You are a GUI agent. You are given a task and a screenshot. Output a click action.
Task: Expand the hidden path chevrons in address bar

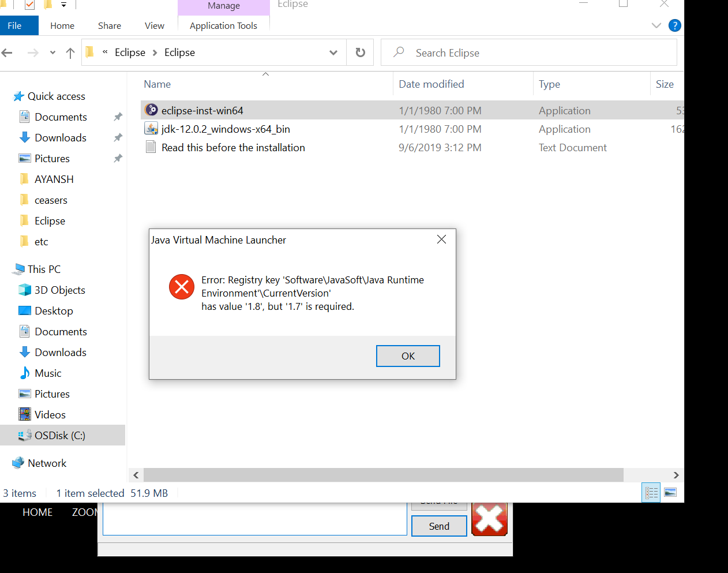pos(105,52)
